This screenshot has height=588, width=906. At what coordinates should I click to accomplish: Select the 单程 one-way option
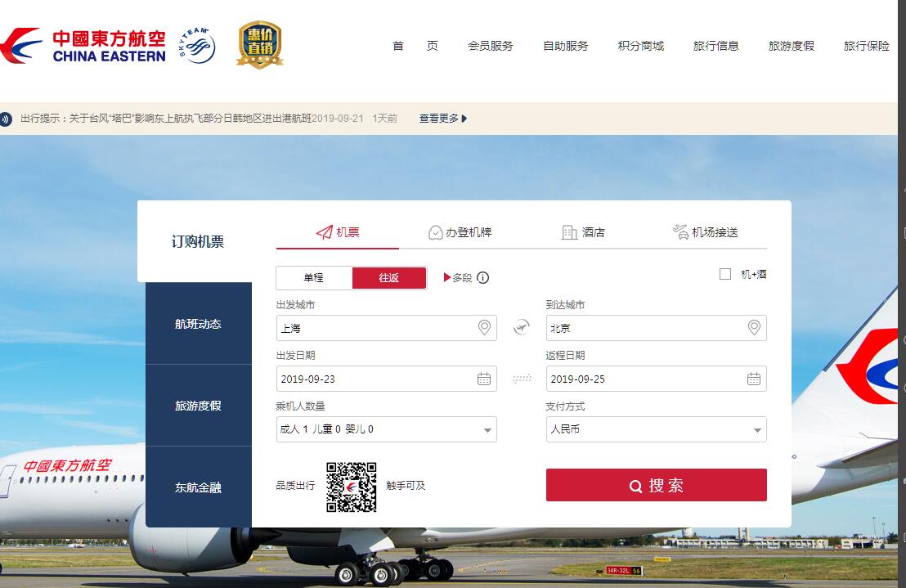tap(314, 278)
